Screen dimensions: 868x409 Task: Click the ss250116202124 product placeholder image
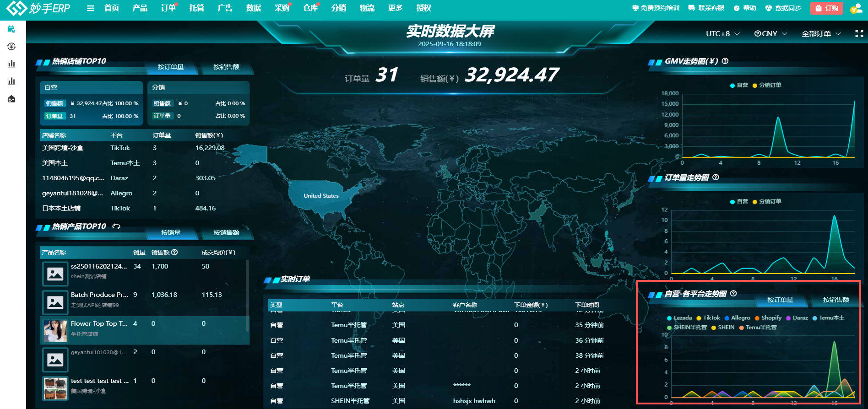[55, 274]
